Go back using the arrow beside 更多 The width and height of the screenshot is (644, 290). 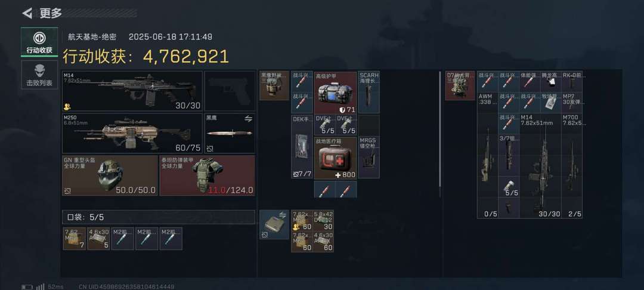27,13
